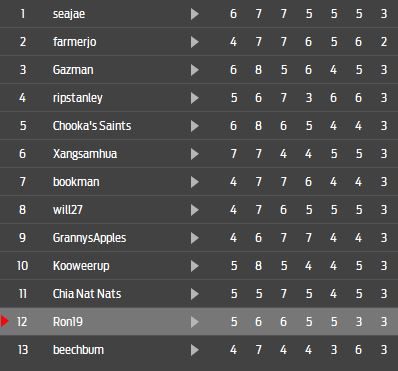The height and width of the screenshot is (371, 398).
Task: Click the triangle icon next to ripstanley
Action: coord(195,98)
